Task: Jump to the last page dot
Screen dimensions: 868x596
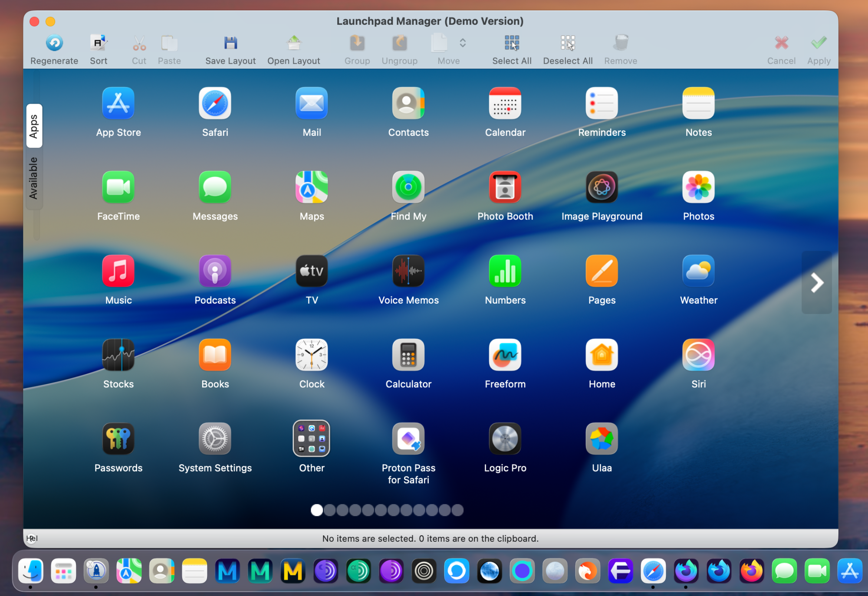Action: [457, 510]
